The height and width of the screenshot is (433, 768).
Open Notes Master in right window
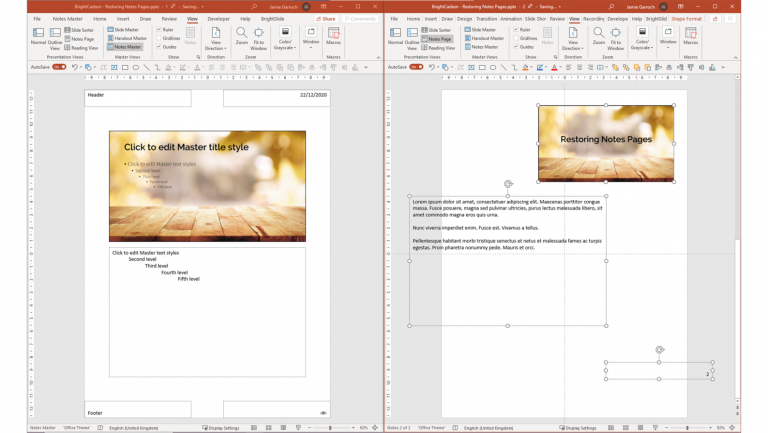click(x=481, y=47)
